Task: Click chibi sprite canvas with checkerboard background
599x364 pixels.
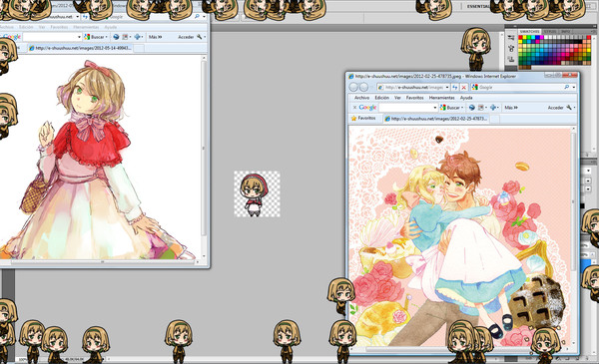Action: (258, 193)
